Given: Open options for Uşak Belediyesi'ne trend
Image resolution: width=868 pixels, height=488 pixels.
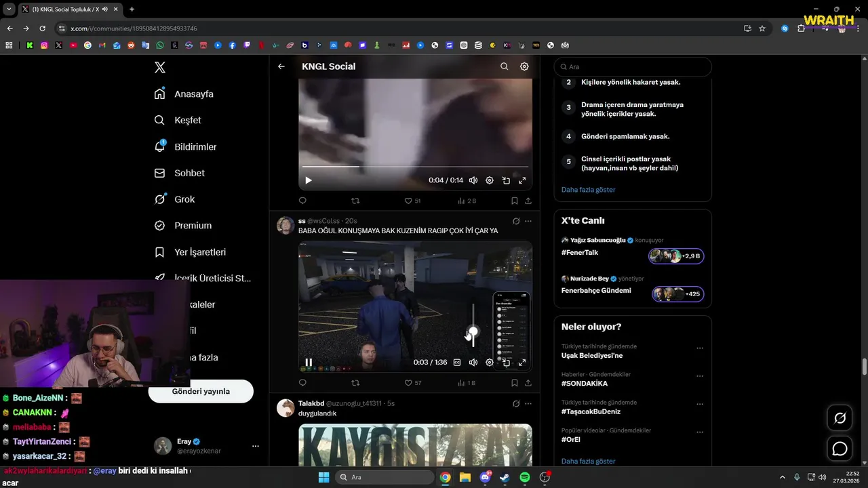Looking at the screenshot, I should [700, 348].
